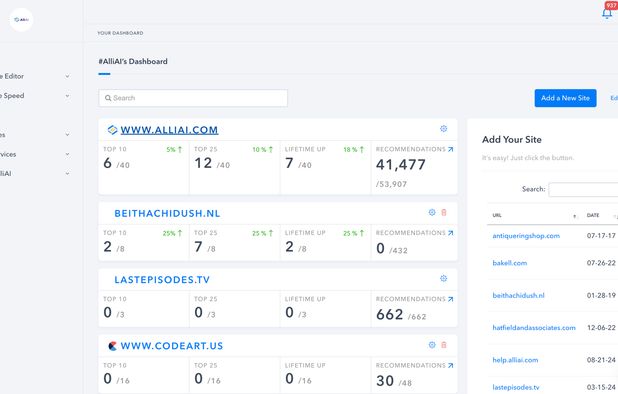The width and height of the screenshot is (618, 394).
Task: Click the search magnifier icon
Action: 108,98
